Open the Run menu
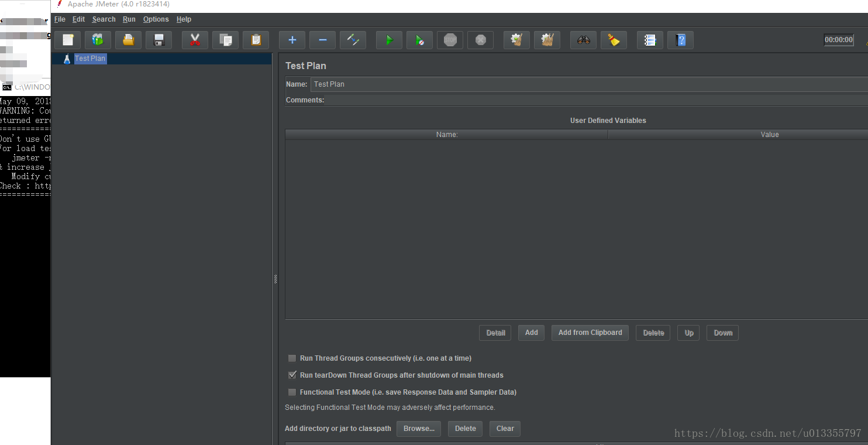This screenshot has height=445, width=868. (x=129, y=19)
